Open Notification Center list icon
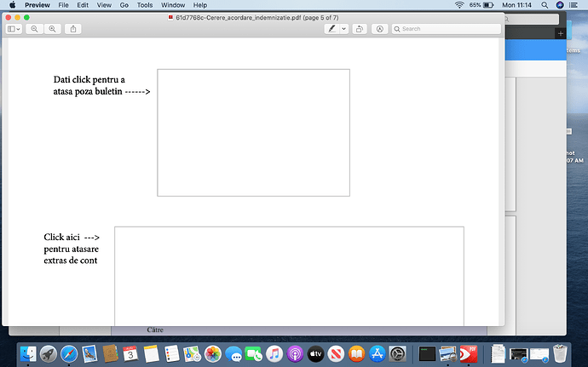Image resolution: width=588 pixels, height=367 pixels. (574, 5)
